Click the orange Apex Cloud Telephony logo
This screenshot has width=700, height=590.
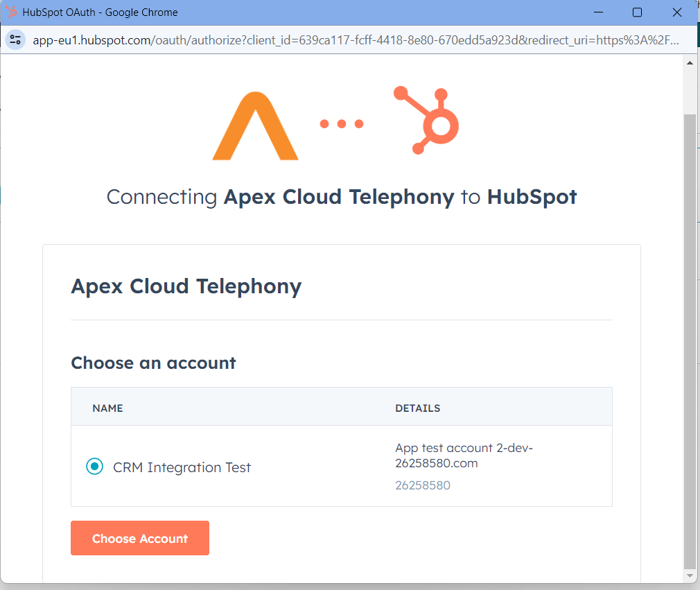[255, 126]
